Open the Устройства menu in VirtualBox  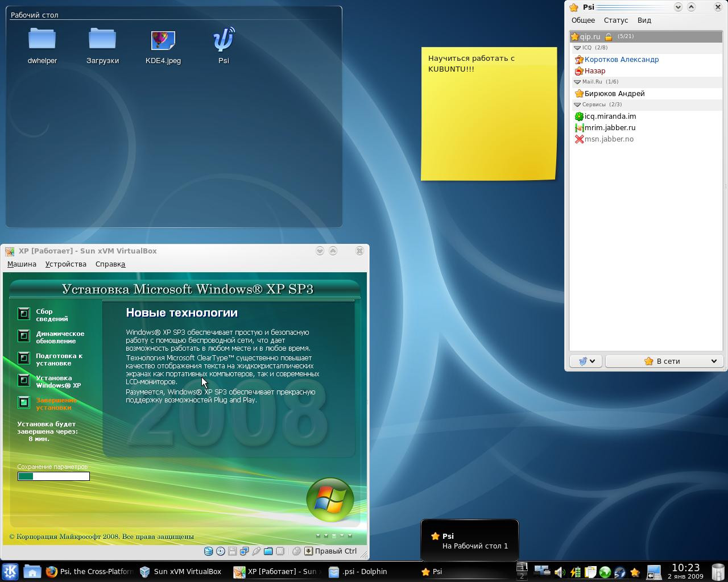coord(66,264)
